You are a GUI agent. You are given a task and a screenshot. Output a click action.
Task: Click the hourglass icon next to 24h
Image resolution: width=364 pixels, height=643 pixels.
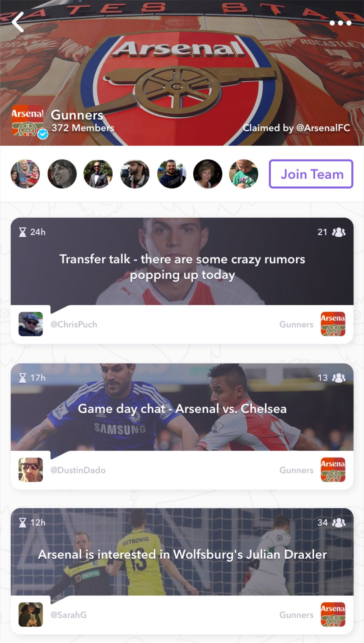click(x=22, y=232)
